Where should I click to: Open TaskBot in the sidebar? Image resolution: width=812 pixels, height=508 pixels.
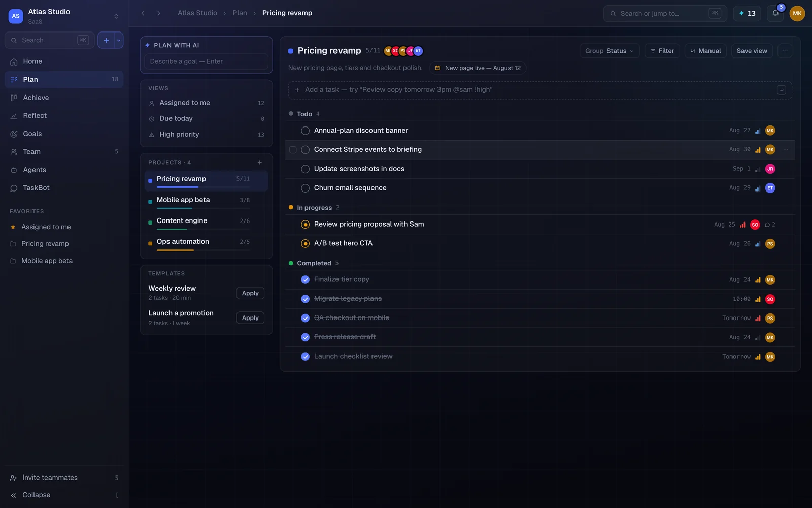coord(64,188)
